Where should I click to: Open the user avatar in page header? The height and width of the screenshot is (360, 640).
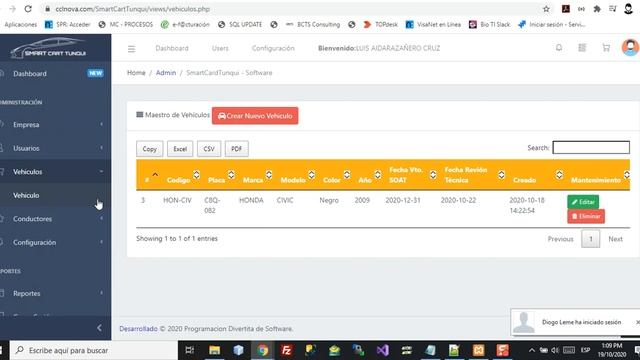(x=630, y=47)
